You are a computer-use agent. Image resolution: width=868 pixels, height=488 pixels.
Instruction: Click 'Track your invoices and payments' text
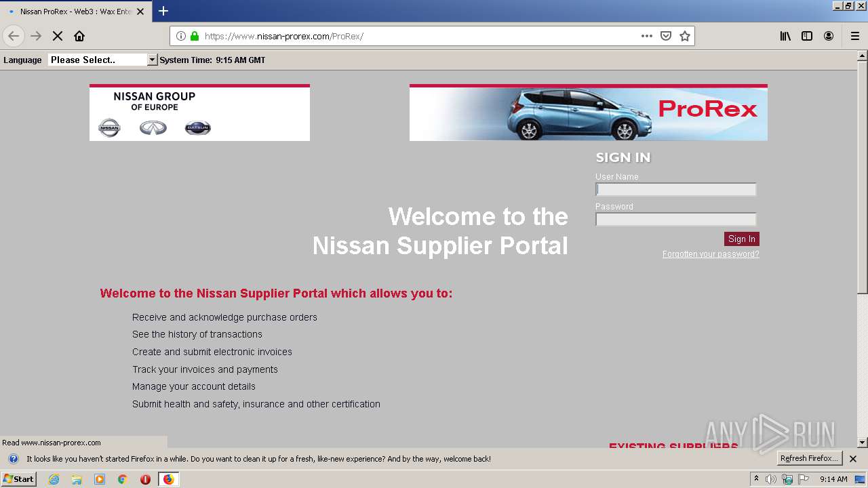[205, 369]
